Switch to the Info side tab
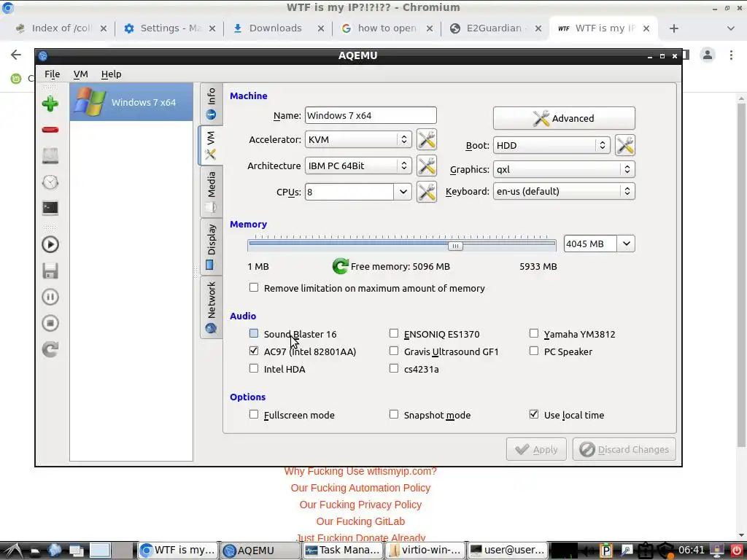This screenshot has height=560, width=747. point(211,104)
